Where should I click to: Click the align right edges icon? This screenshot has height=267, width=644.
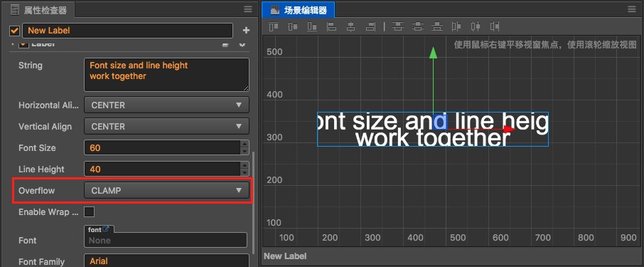[x=370, y=27]
